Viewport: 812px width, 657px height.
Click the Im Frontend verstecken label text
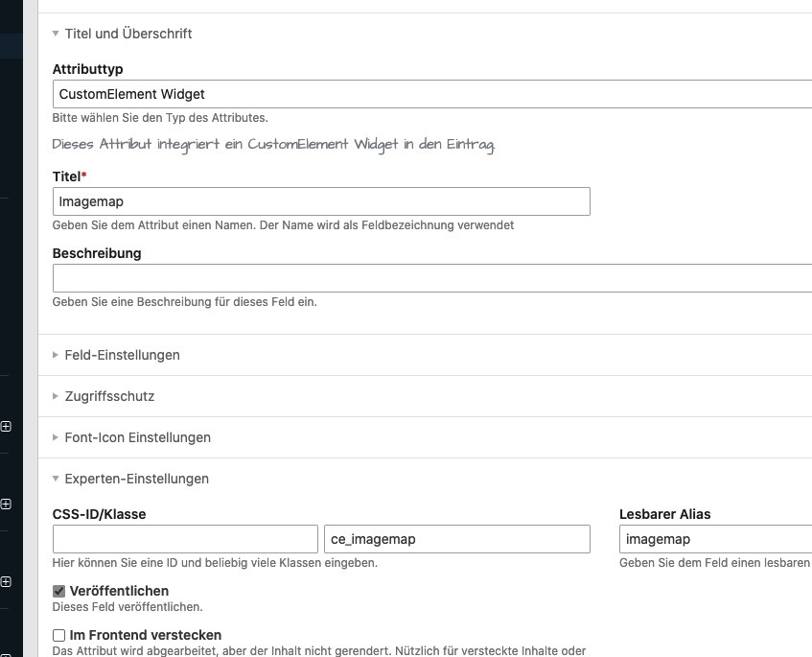click(145, 635)
